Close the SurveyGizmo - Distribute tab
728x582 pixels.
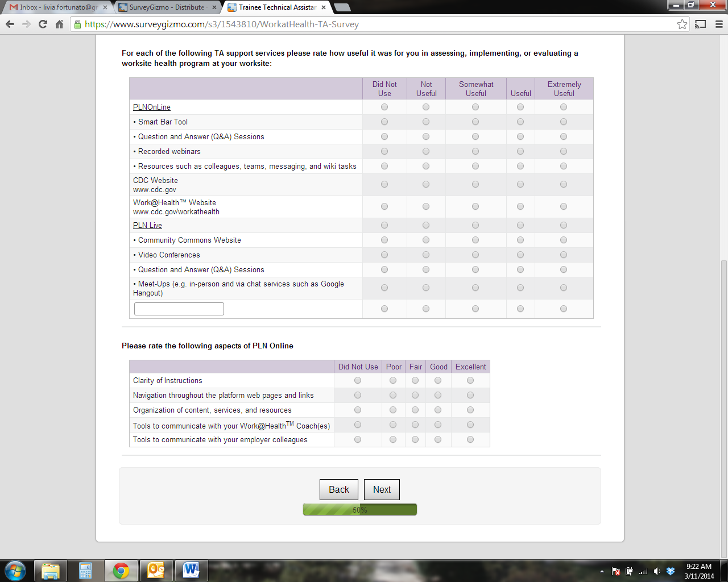(214, 7)
